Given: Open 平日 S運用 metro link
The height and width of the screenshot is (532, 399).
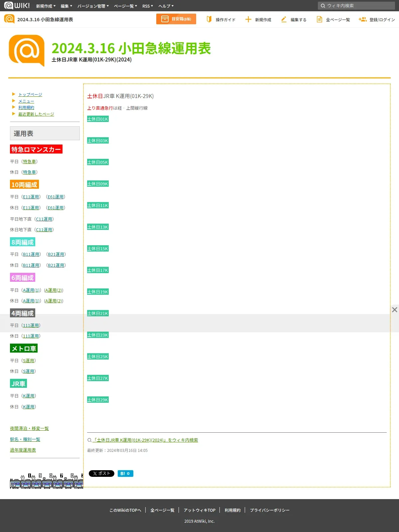Looking at the screenshot, I should 29,361.
